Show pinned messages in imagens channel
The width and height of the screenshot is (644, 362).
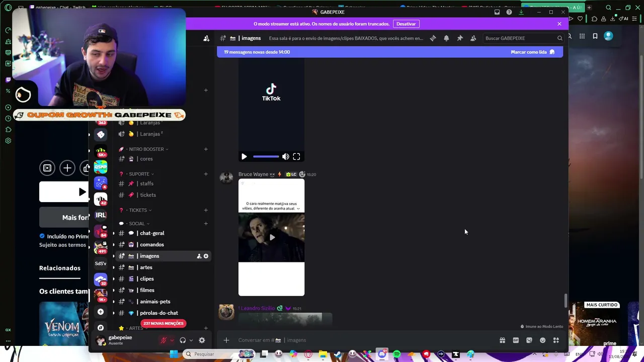(x=460, y=38)
